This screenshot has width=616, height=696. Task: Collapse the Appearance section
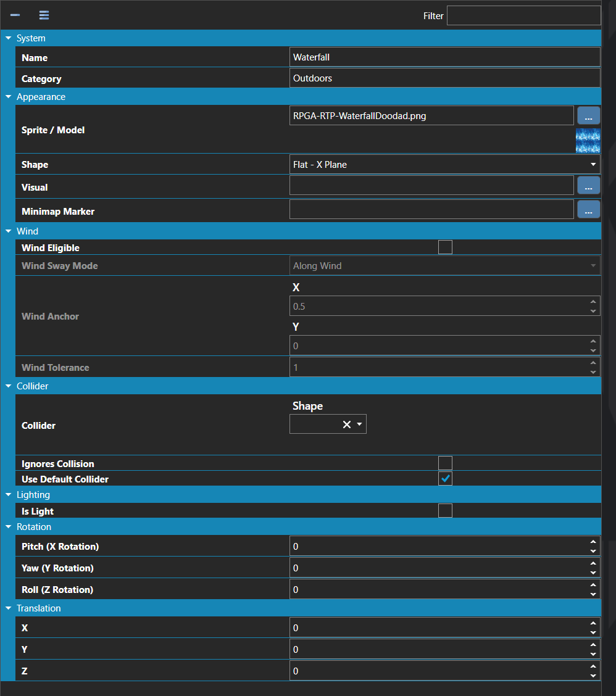click(9, 97)
